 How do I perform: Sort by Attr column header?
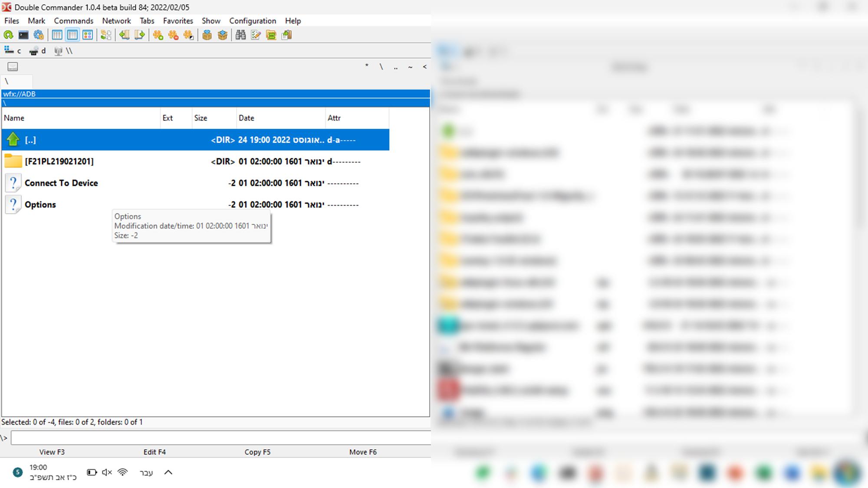point(357,118)
